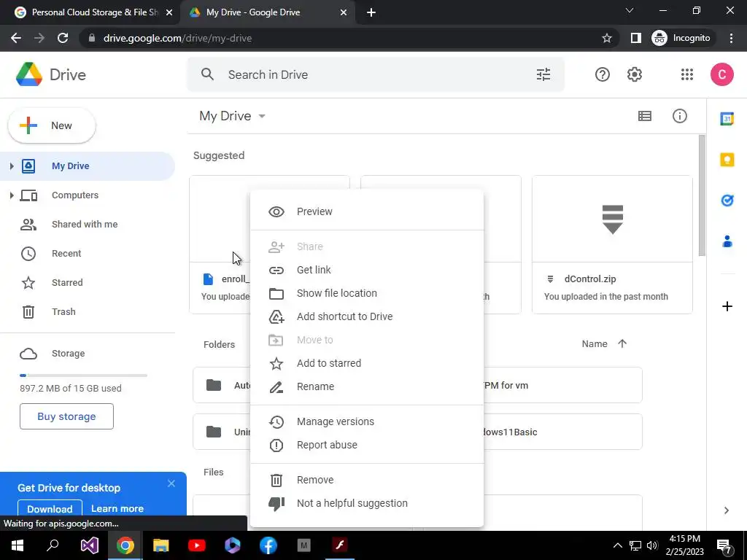Screen dimensions: 747x560
Task: Open the Google apps grid
Action: click(x=687, y=74)
